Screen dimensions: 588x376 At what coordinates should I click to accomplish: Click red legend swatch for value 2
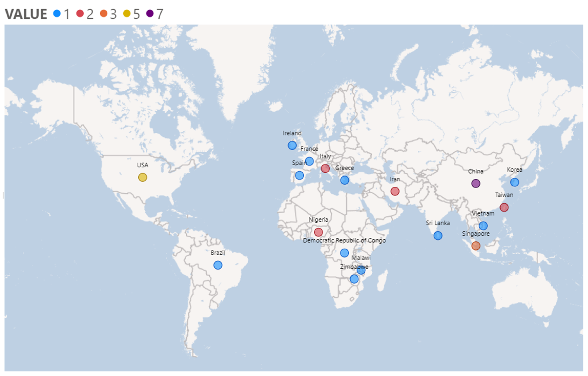pyautogui.click(x=80, y=13)
